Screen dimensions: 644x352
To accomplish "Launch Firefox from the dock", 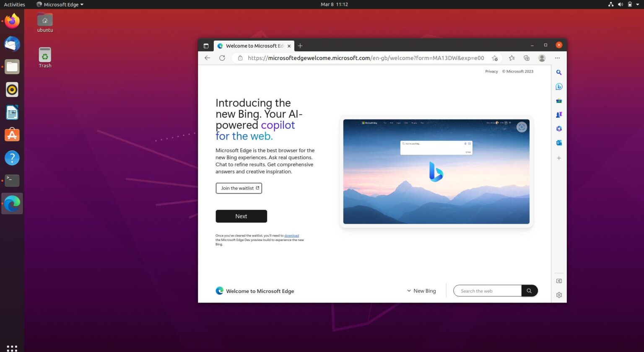I will 12,21.
